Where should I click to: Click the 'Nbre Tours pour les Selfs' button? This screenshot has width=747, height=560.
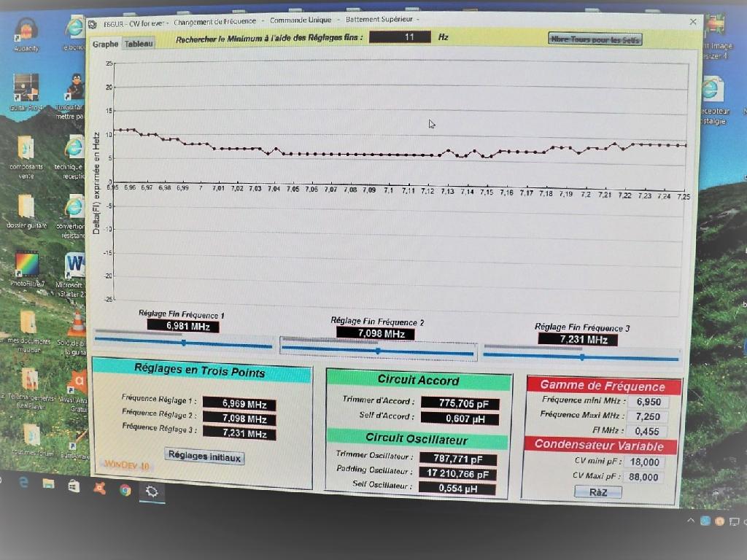(595, 39)
